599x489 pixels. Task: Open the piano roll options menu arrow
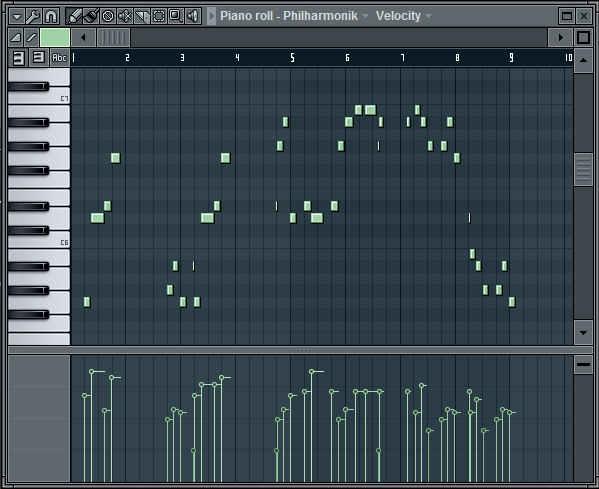17,16
